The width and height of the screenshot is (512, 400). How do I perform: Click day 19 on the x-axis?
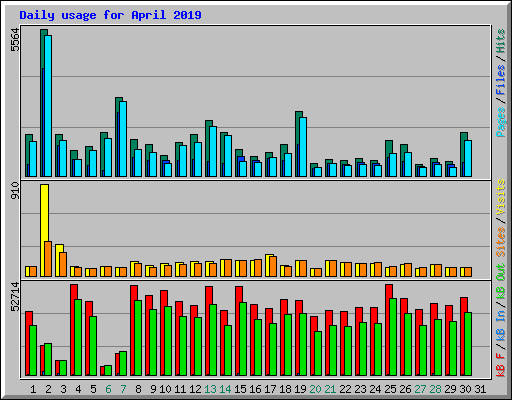(x=300, y=389)
